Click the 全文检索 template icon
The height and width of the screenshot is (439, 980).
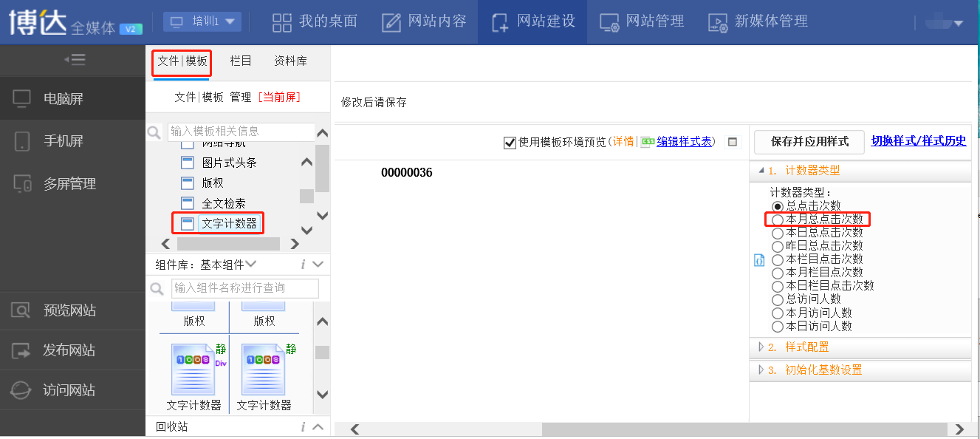(188, 203)
